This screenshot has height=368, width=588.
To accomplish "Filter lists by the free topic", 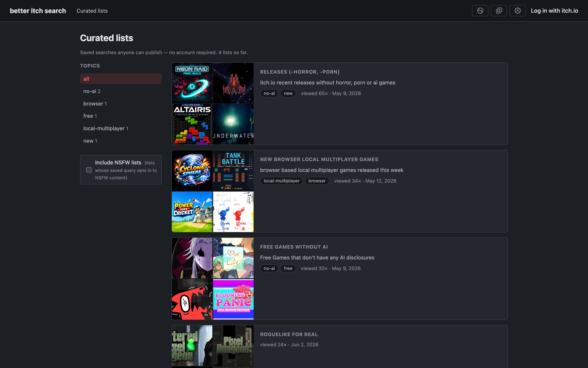I will (x=121, y=116).
